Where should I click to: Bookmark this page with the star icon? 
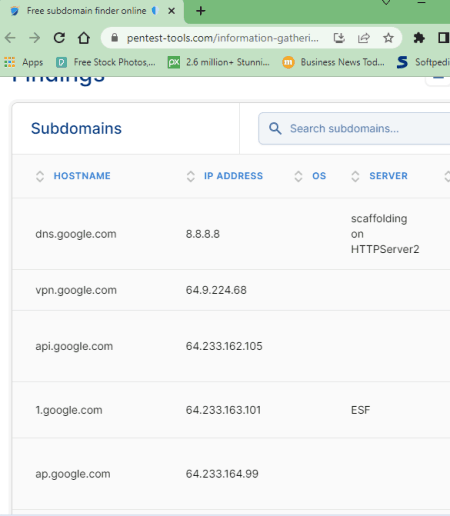388,38
